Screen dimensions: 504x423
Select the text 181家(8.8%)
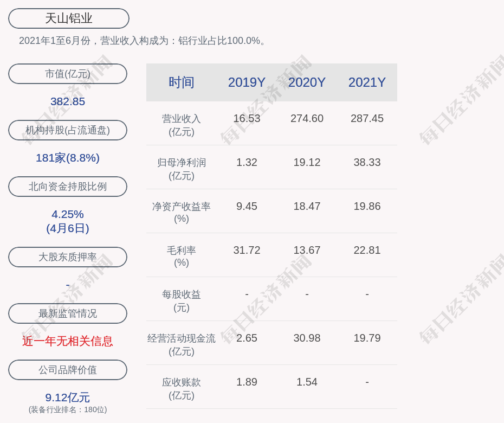(x=68, y=158)
